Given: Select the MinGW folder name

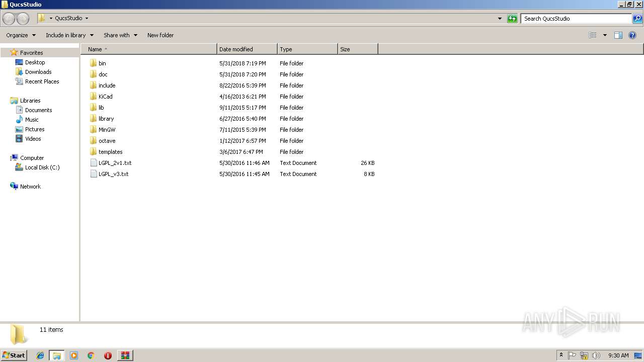Looking at the screenshot, I should click(x=107, y=130).
